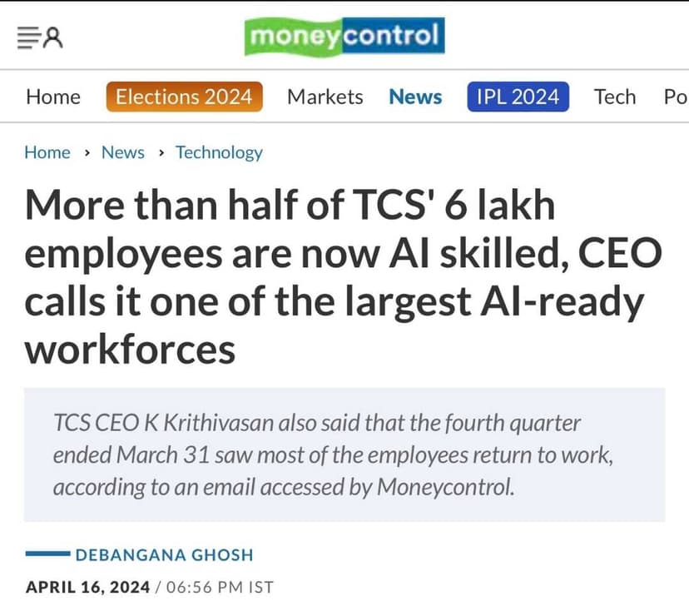The width and height of the screenshot is (689, 616).
Task: Follow the News breadcrumb link
Action: click(122, 152)
